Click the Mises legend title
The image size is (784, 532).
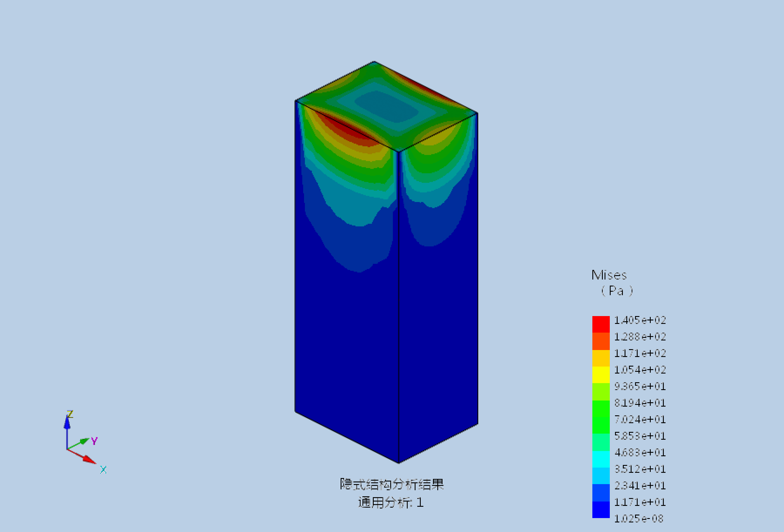(609, 275)
